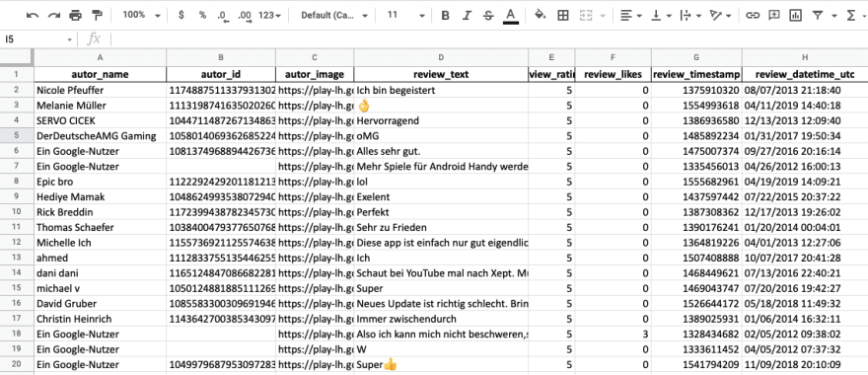Open the Default font family dropdown
Image resolution: width=868 pixels, height=375 pixels.
(x=334, y=16)
